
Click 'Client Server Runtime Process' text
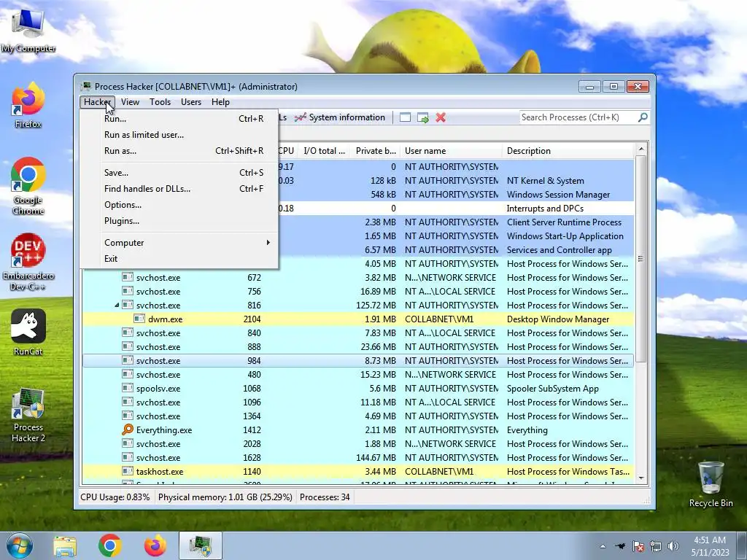pos(564,222)
